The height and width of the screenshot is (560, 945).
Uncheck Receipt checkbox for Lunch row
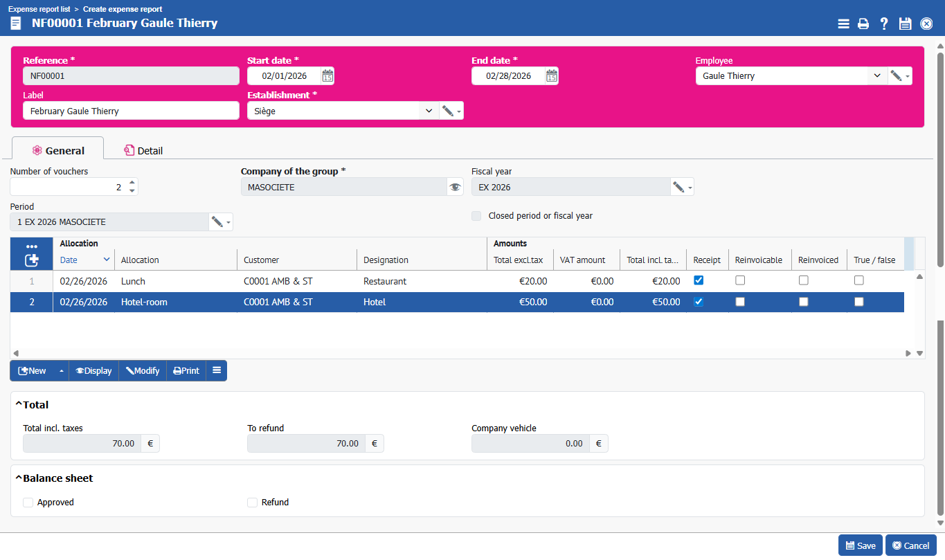pos(699,280)
